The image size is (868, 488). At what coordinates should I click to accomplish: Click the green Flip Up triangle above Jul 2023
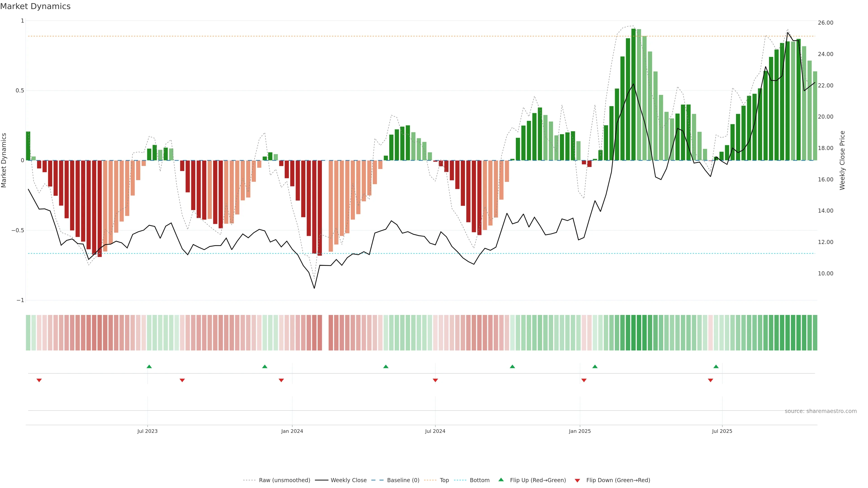click(x=149, y=366)
